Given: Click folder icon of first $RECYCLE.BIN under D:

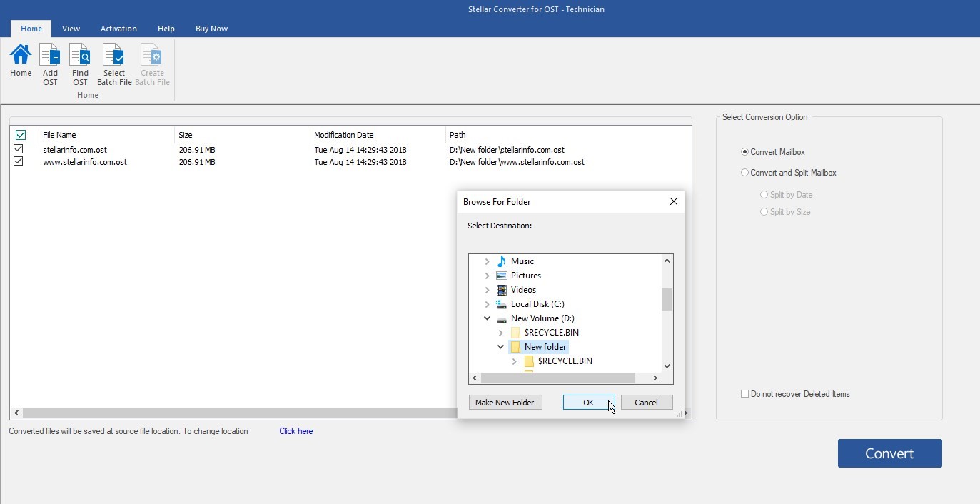Looking at the screenshot, I should click(x=515, y=333).
